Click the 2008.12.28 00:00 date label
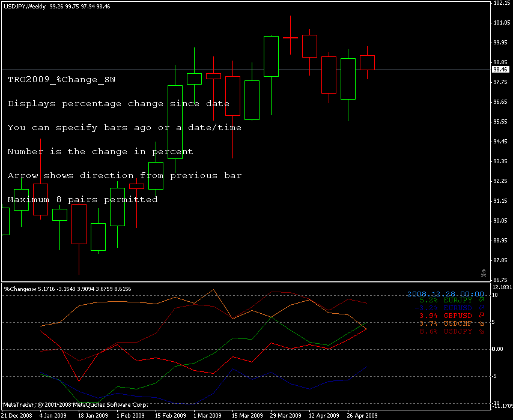 [446, 293]
